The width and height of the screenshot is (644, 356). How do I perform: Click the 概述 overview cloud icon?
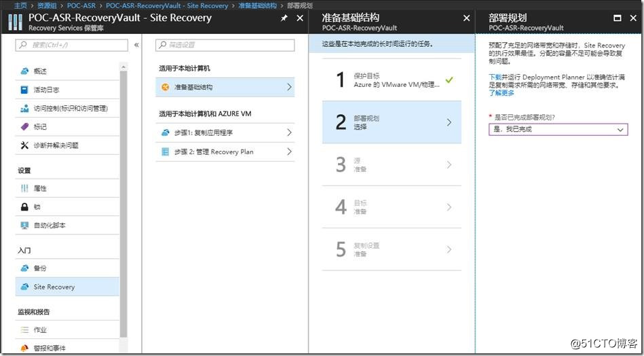point(24,71)
